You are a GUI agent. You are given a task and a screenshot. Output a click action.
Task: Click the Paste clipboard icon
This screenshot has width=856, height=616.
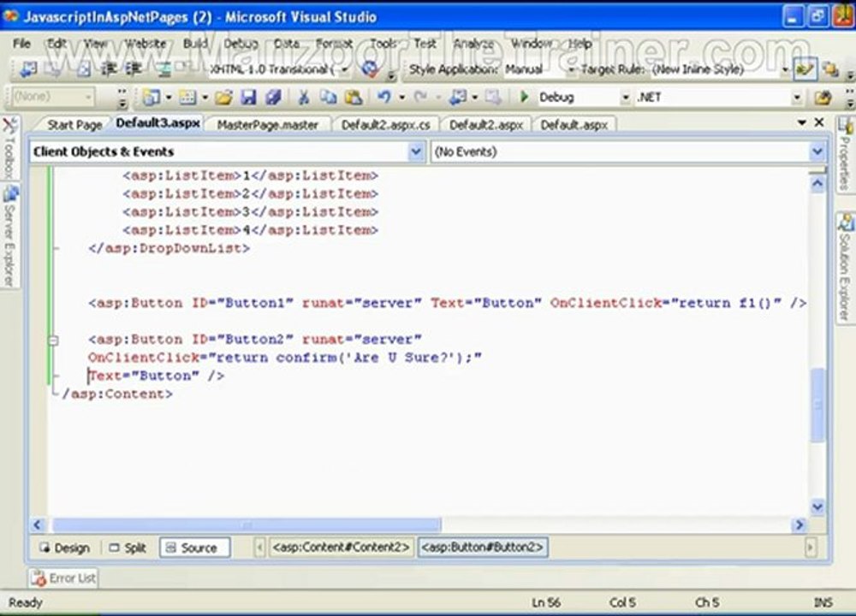click(354, 98)
